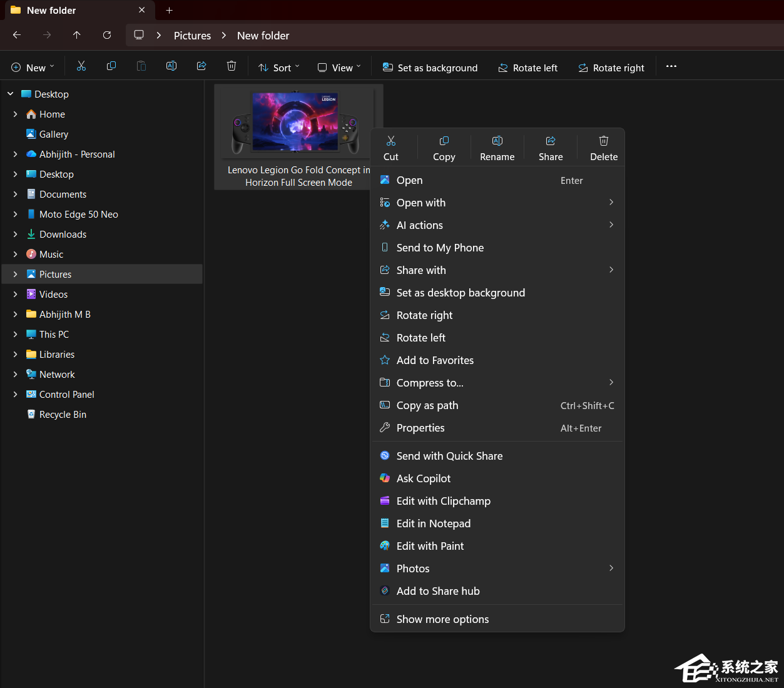Open the New dropdown button

click(x=33, y=67)
